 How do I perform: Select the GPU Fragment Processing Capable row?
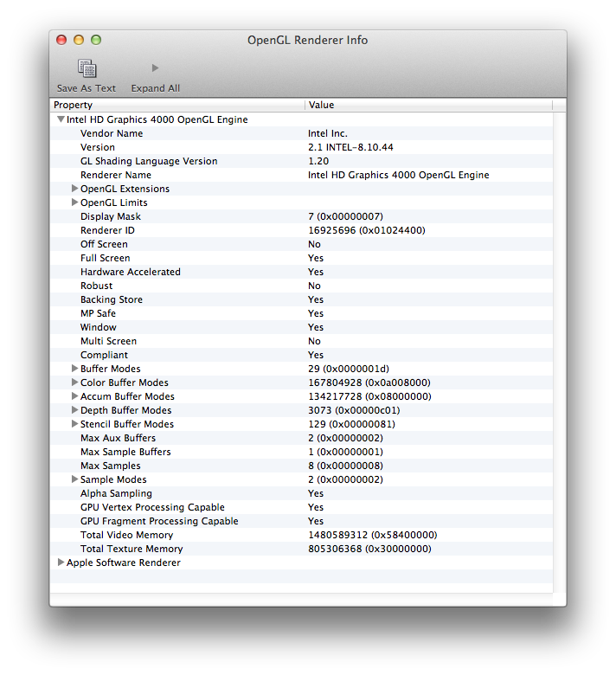(x=301, y=521)
